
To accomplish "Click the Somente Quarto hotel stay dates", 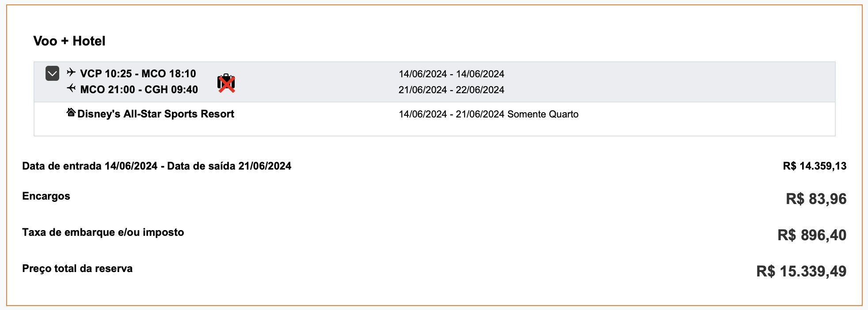I will click(x=488, y=114).
